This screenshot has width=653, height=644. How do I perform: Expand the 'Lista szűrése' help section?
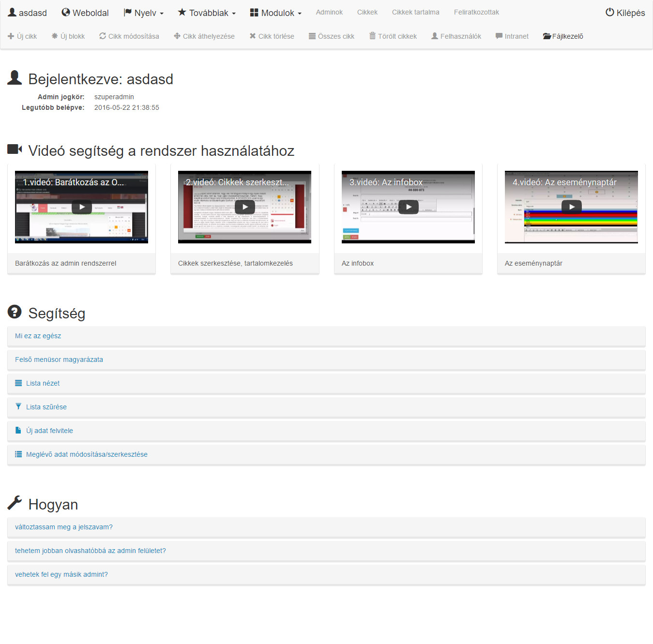tap(46, 407)
